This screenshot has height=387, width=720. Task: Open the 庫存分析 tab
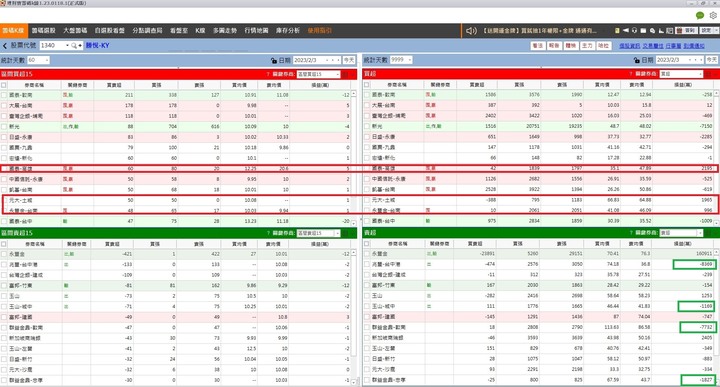288,31
